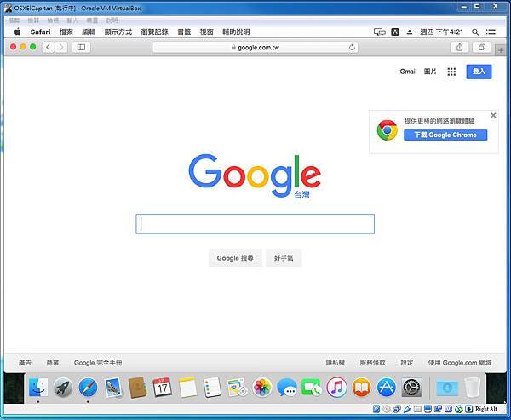Viewport: 511px width, 420px height.
Task: Open the yellow Notes icon in Dock
Action: pyautogui.click(x=187, y=388)
